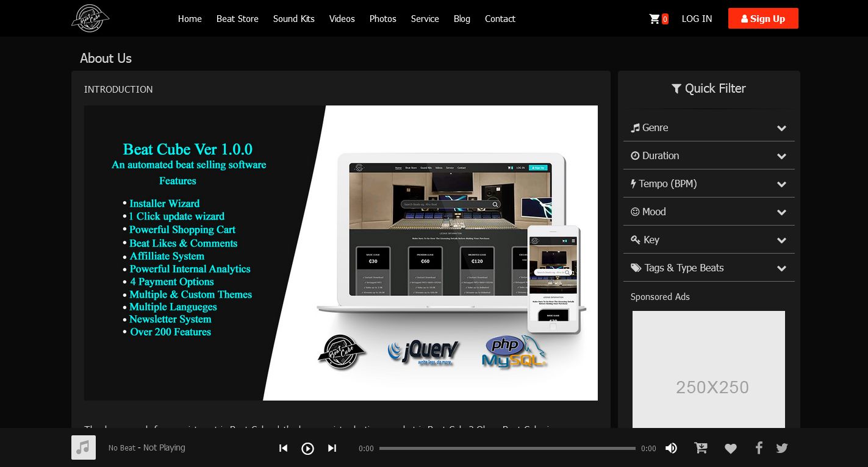Viewport: 868px width, 467px height.
Task: Expand the Tags & Type Beats filter
Action: [x=709, y=268]
